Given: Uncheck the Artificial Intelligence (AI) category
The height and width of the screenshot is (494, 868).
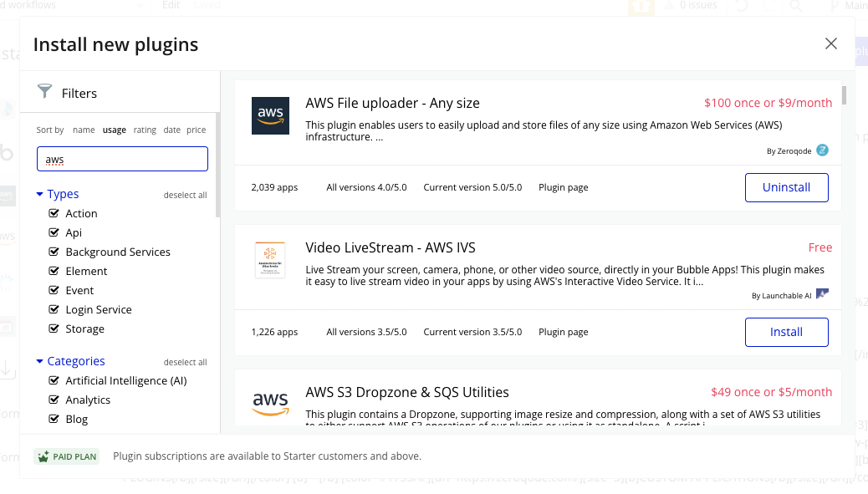Looking at the screenshot, I should coord(54,380).
